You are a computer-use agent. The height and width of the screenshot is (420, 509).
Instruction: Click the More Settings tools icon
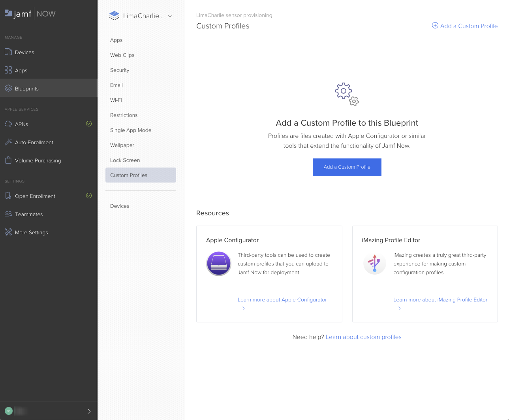pyautogui.click(x=8, y=232)
